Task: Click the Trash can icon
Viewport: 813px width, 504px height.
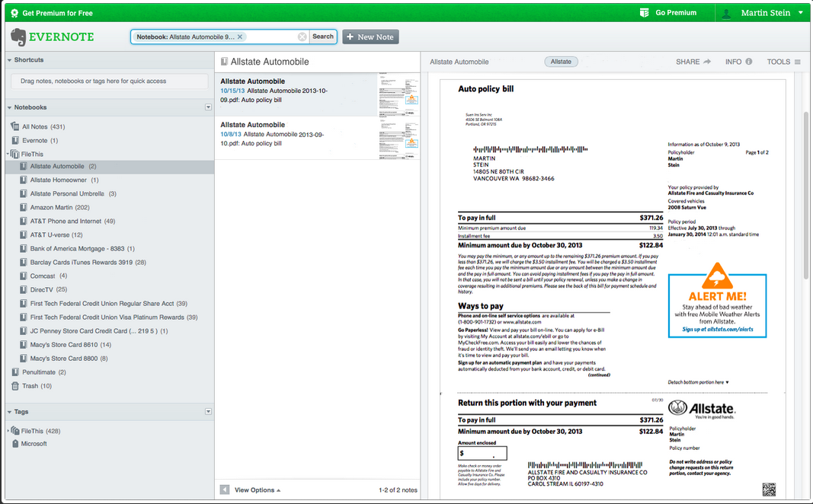Action: [x=15, y=386]
